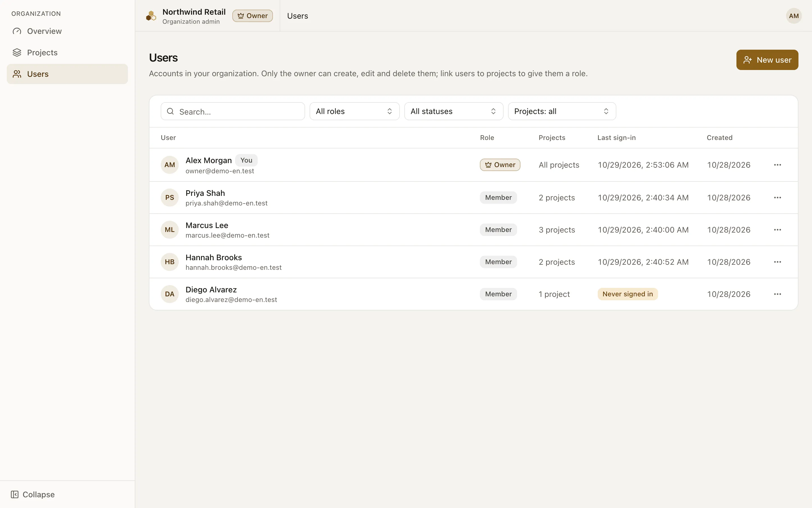Image resolution: width=812 pixels, height=508 pixels.
Task: Click Hannah Brooks' 2 projects cell
Action: [557, 262]
